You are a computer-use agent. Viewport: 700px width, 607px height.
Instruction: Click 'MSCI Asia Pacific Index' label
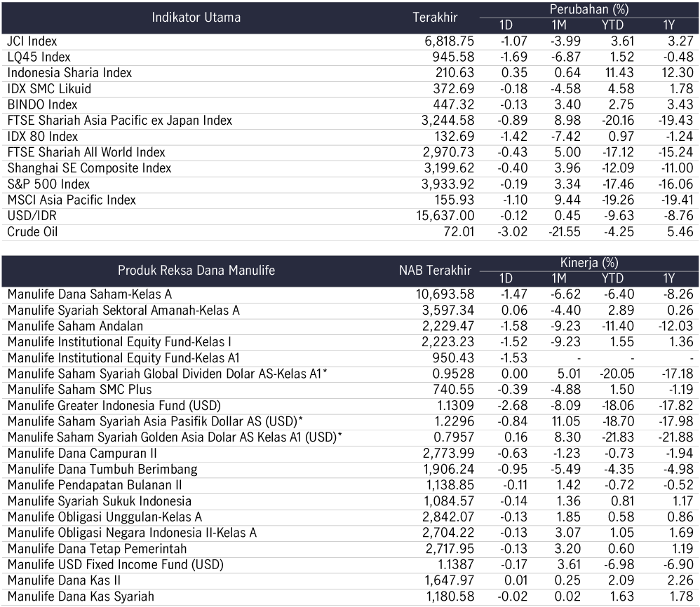[72, 200]
